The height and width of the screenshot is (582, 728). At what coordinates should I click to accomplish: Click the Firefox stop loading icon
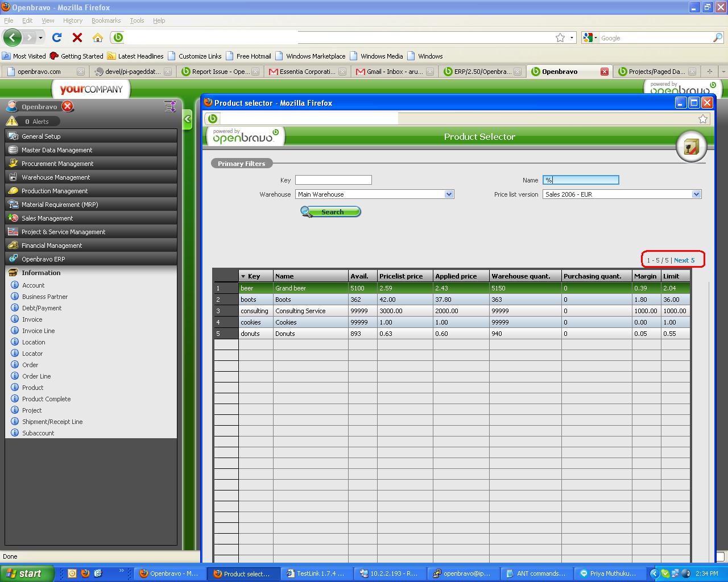[x=77, y=38]
